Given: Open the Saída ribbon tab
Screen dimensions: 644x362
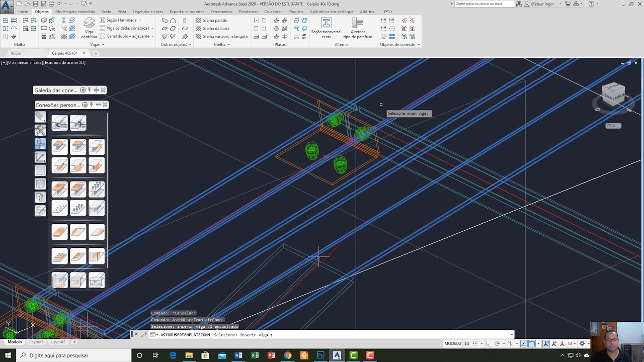Looking at the screenshot, I should tap(106, 12).
